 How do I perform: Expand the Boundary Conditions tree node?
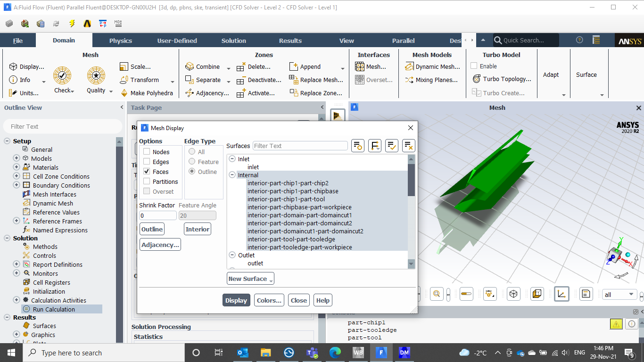[17, 185]
